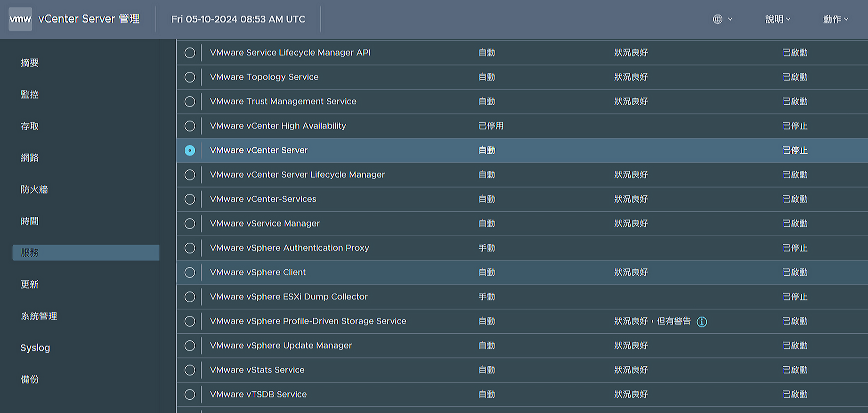This screenshot has width=868, height=413.
Task: Select the VMware vCenter Server radio button
Action: (x=190, y=150)
